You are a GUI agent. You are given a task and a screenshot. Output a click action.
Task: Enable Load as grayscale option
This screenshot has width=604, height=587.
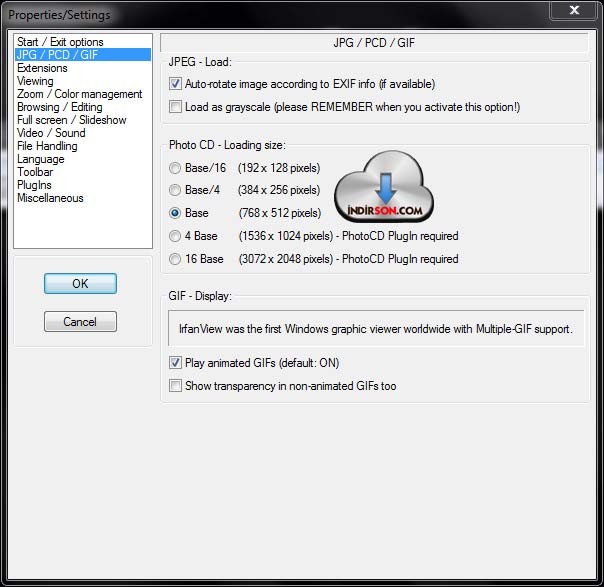(x=175, y=107)
